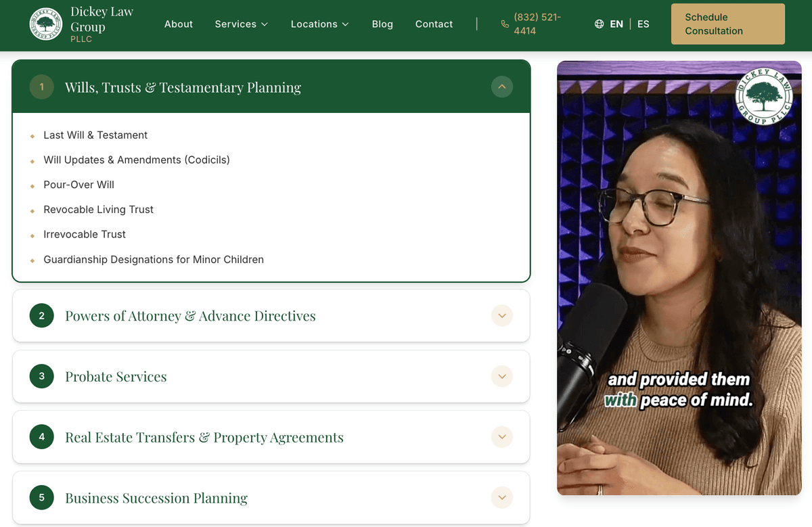The height and width of the screenshot is (527, 812).
Task: Open the Services dropdown menu
Action: pos(241,24)
